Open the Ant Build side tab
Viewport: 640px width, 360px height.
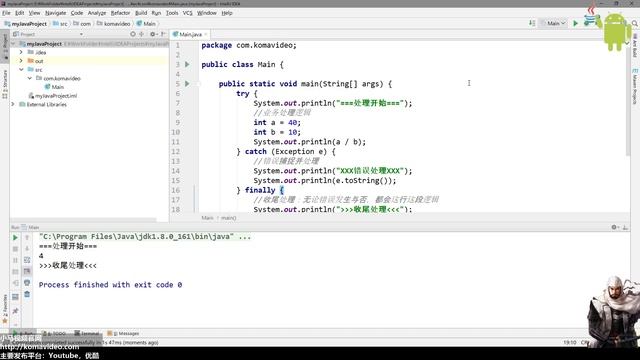635,46
